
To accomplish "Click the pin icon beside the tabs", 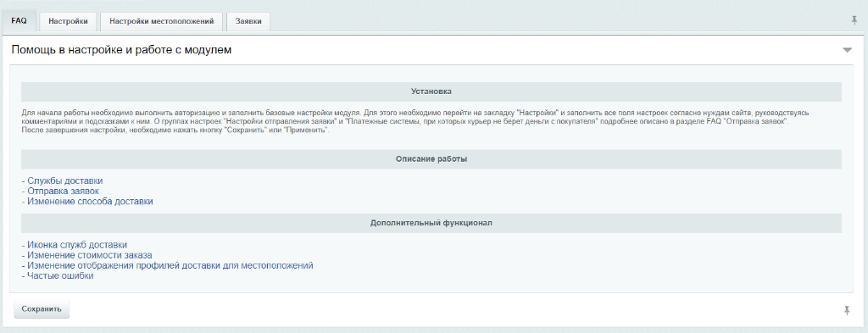I will click(854, 20).
